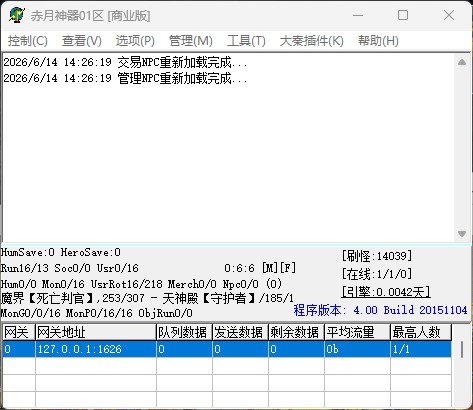Click the 程序版本 4.00 Build text
473x410 pixels.
[380, 310]
